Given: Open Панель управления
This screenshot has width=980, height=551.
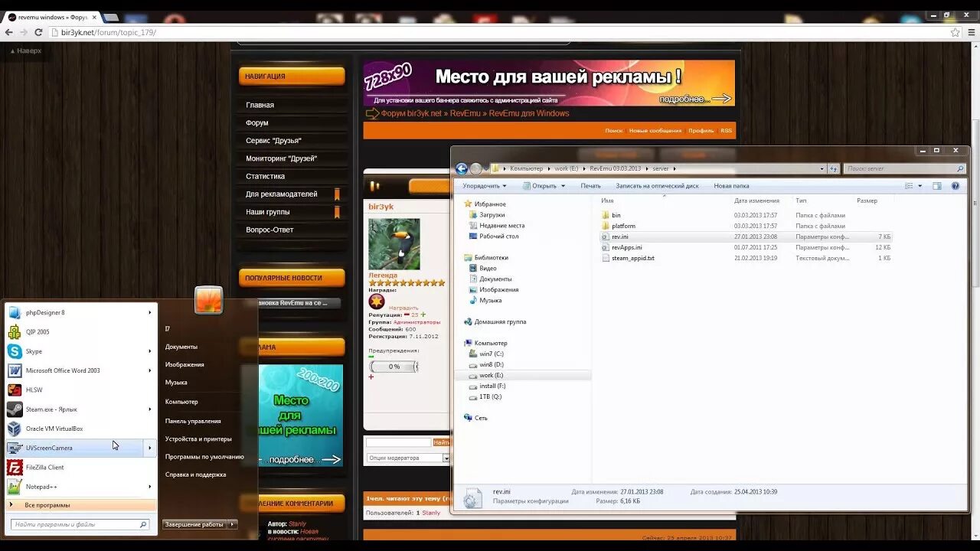Looking at the screenshot, I should coord(193,421).
